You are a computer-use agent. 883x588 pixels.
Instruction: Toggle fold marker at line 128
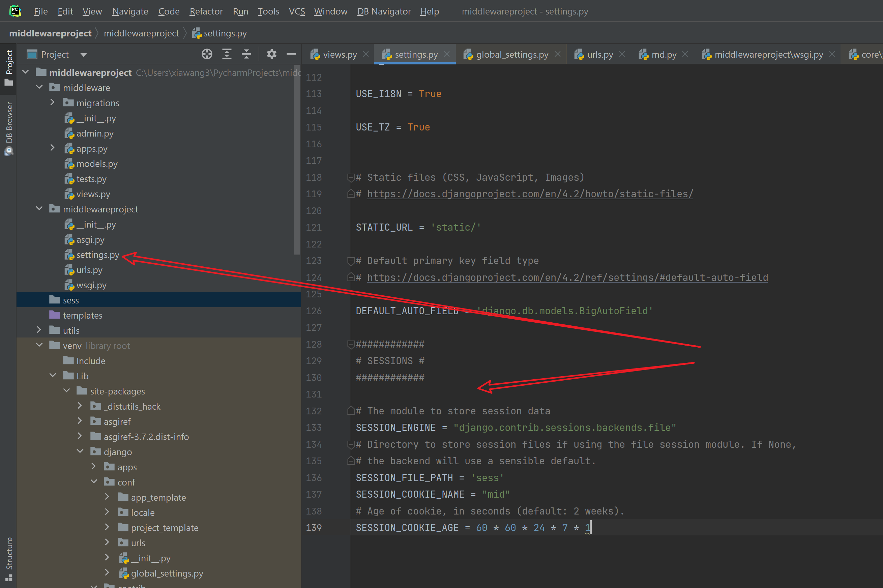pos(351,344)
